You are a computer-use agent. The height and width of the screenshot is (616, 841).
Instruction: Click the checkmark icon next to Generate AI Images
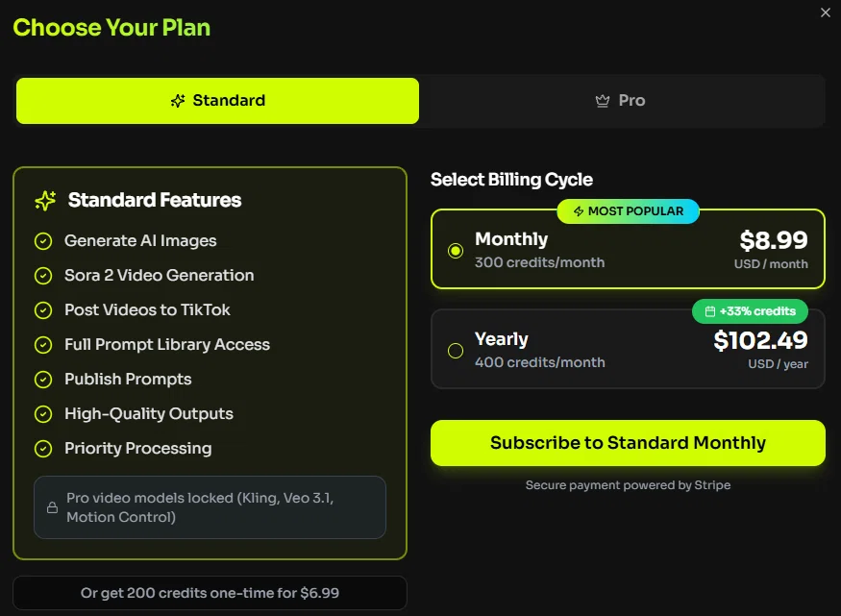pos(43,241)
